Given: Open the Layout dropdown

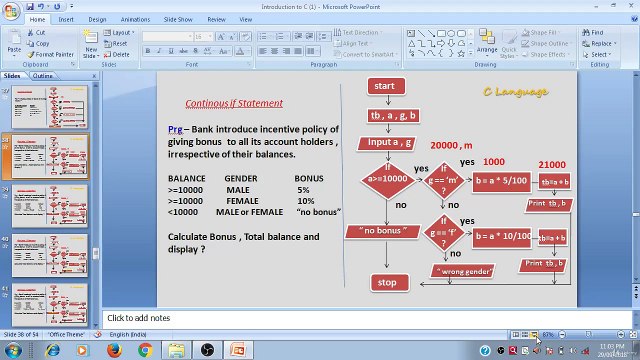Looking at the screenshot, I should tap(119, 32).
